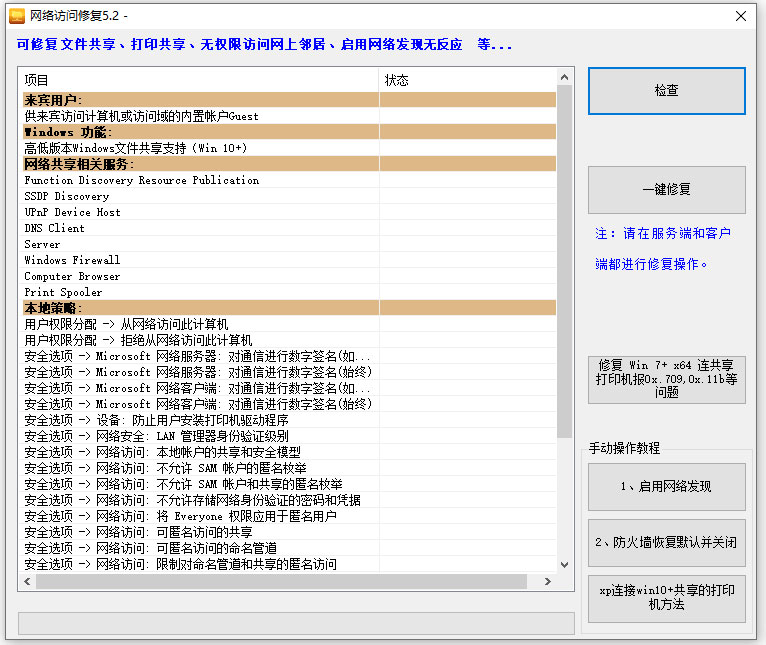Click the 手动操作教程 group label
The height and width of the screenshot is (645, 766).
pyautogui.click(x=624, y=448)
